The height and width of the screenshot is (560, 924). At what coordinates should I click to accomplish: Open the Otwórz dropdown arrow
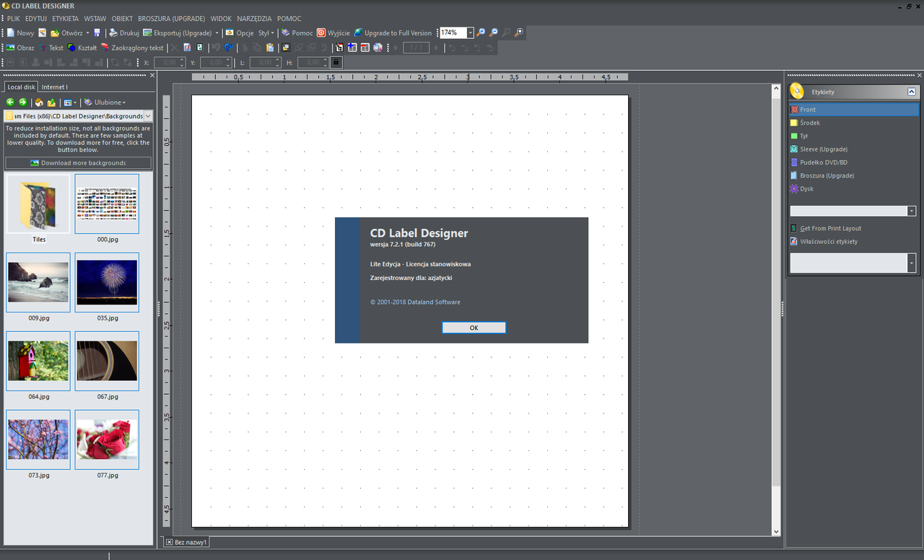[87, 32]
